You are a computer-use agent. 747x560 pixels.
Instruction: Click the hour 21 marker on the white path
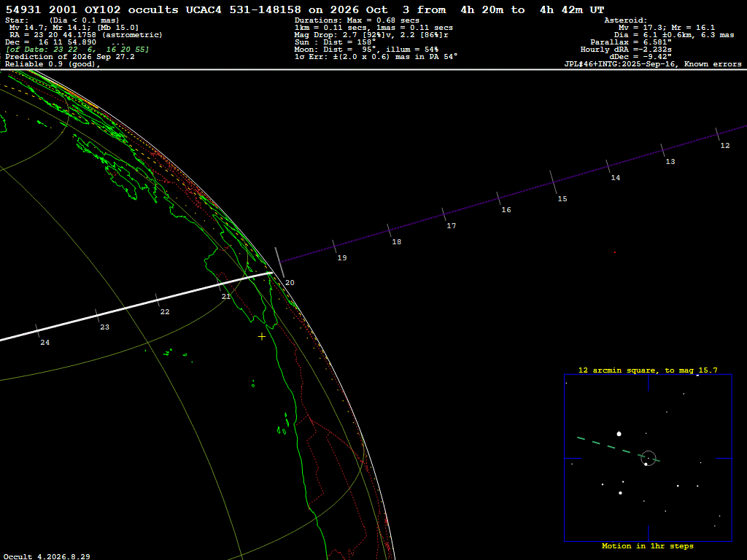coord(226,296)
